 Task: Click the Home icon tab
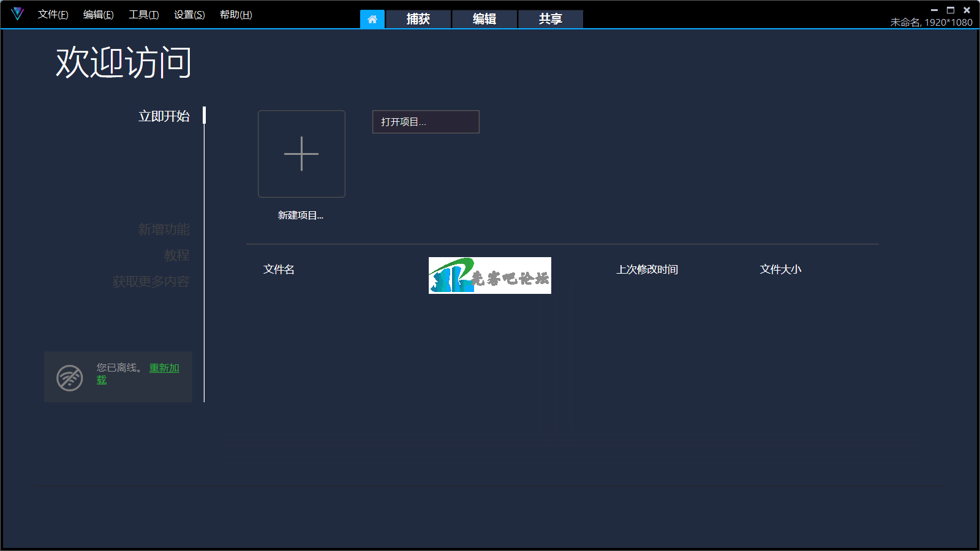tap(372, 19)
